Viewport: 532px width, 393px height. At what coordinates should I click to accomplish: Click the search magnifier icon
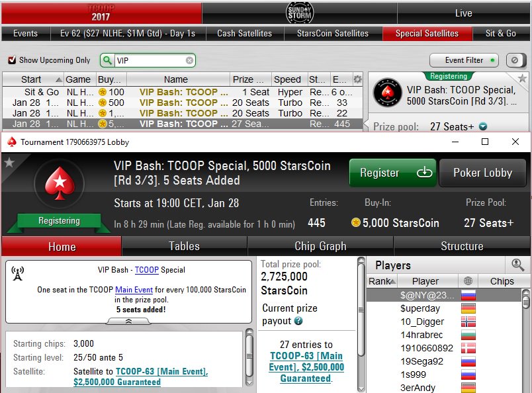point(107,60)
